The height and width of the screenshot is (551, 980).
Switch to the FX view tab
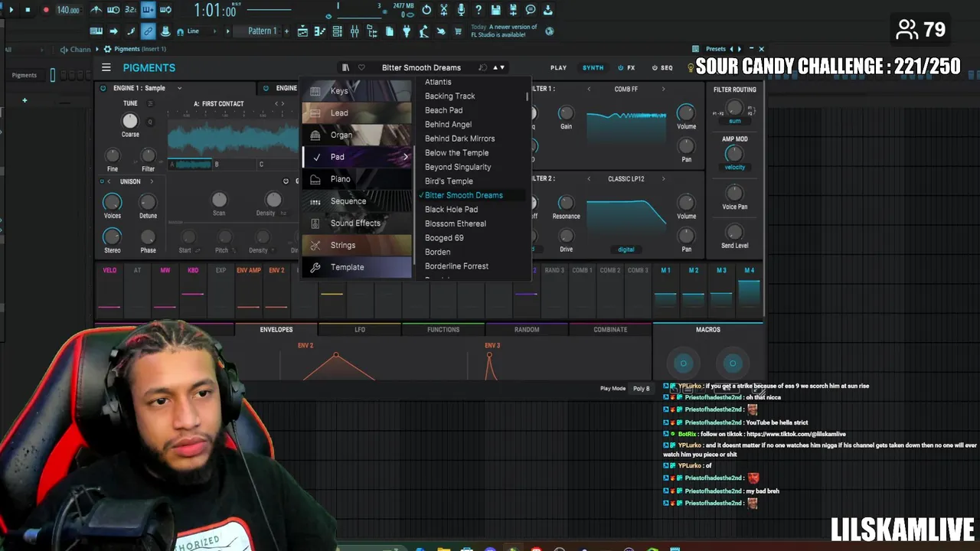(x=626, y=67)
